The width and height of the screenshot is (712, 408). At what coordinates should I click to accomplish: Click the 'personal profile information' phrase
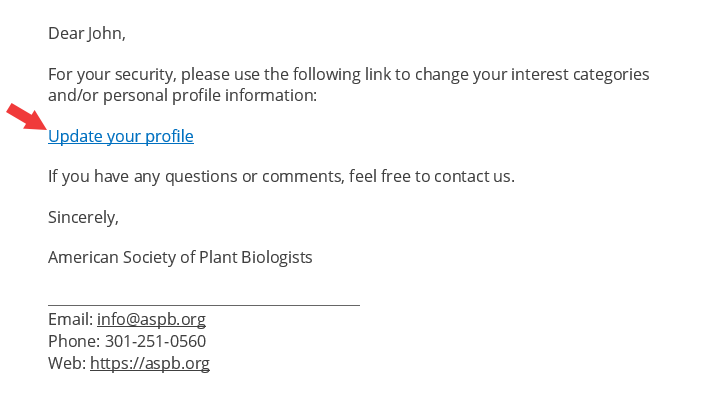[210, 96]
